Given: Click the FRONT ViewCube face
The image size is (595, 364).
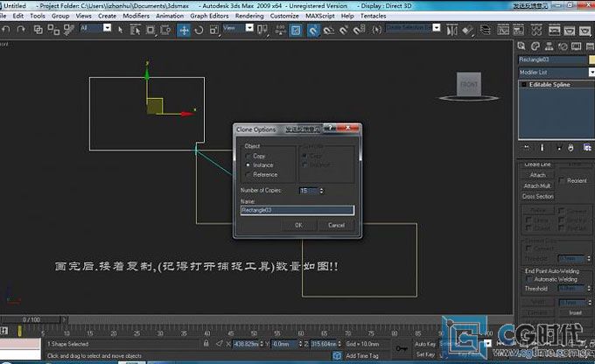Looking at the screenshot, I should [469, 84].
